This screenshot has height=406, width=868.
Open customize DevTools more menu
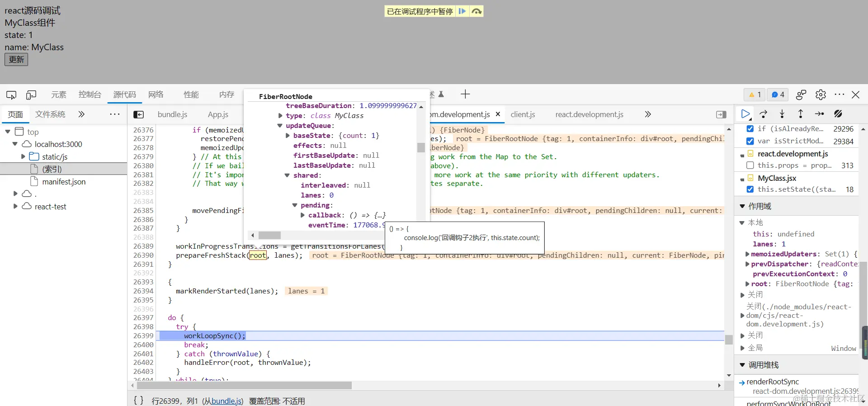[840, 94]
